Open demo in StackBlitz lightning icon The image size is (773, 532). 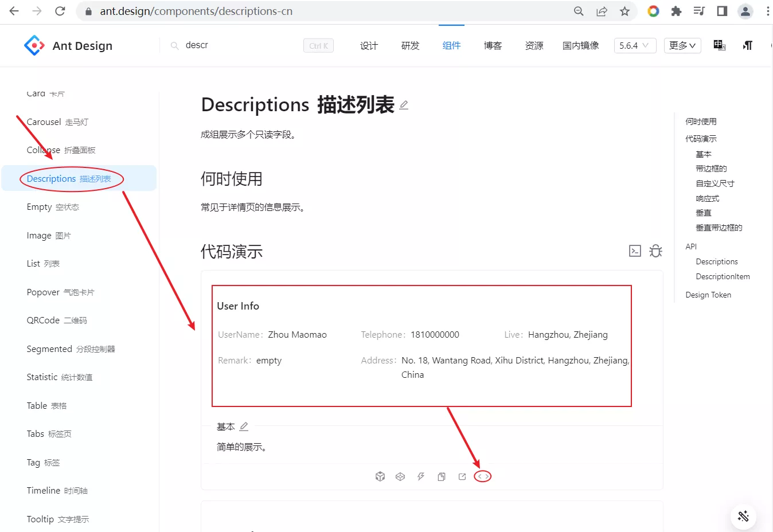pyautogui.click(x=421, y=476)
